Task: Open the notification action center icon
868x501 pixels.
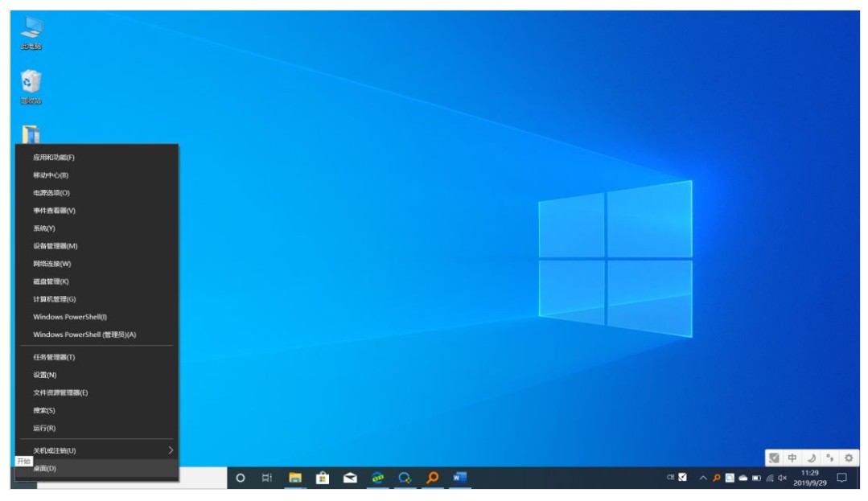Action: coord(842,478)
